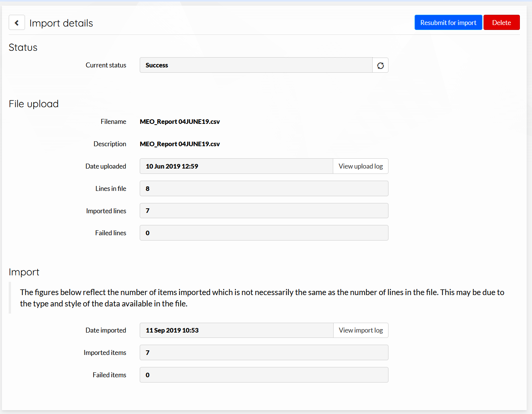Image resolution: width=532 pixels, height=414 pixels.
Task: Click the Failed lines field
Action: pyautogui.click(x=264, y=233)
